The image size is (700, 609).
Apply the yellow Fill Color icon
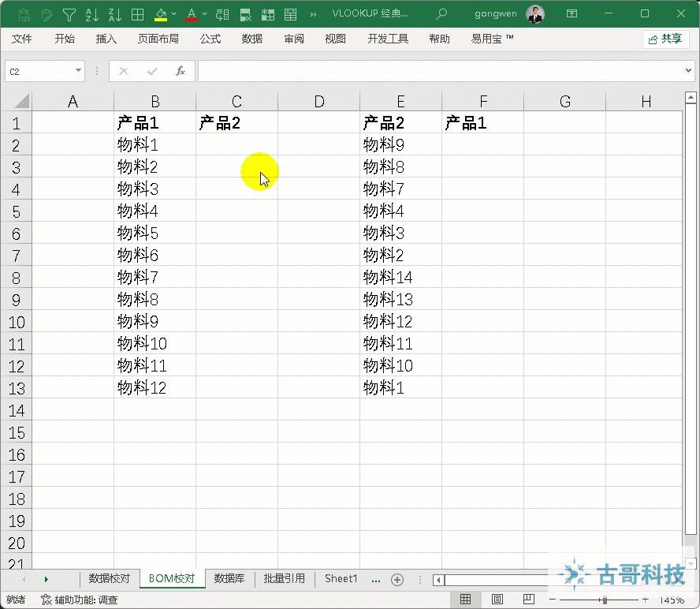(160, 13)
